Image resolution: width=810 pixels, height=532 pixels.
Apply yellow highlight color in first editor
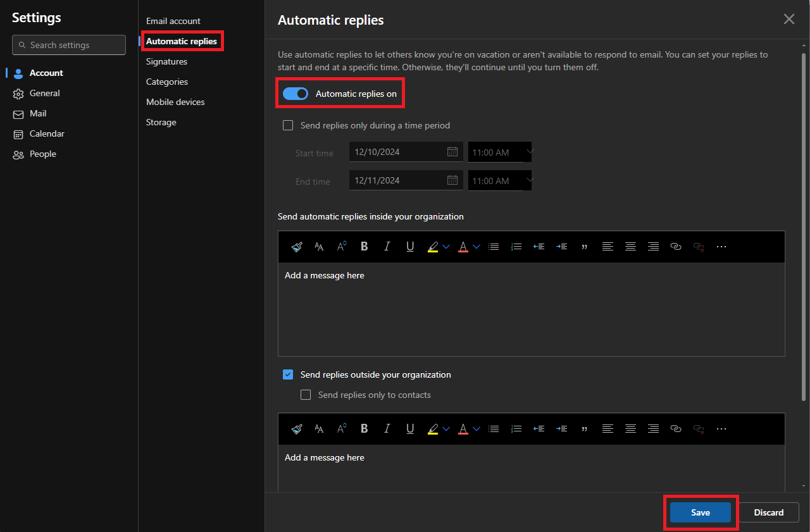433,247
